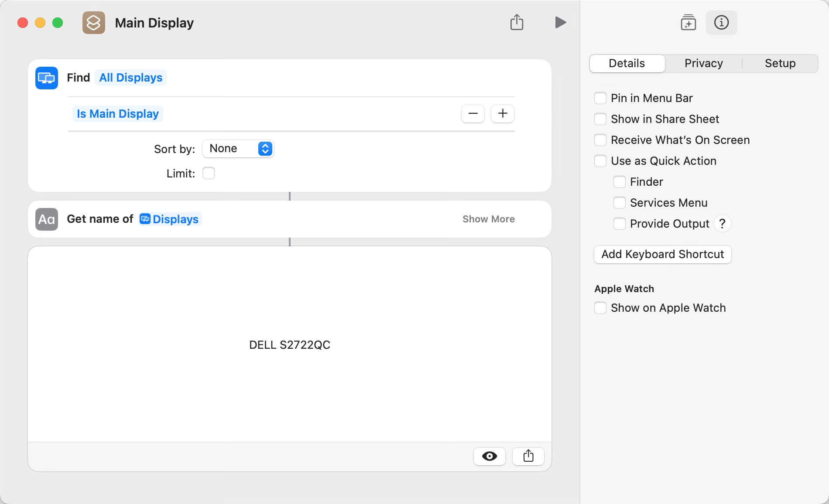Image resolution: width=829 pixels, height=504 pixels.
Task: Enable Show in Share Sheet
Action: (600, 119)
